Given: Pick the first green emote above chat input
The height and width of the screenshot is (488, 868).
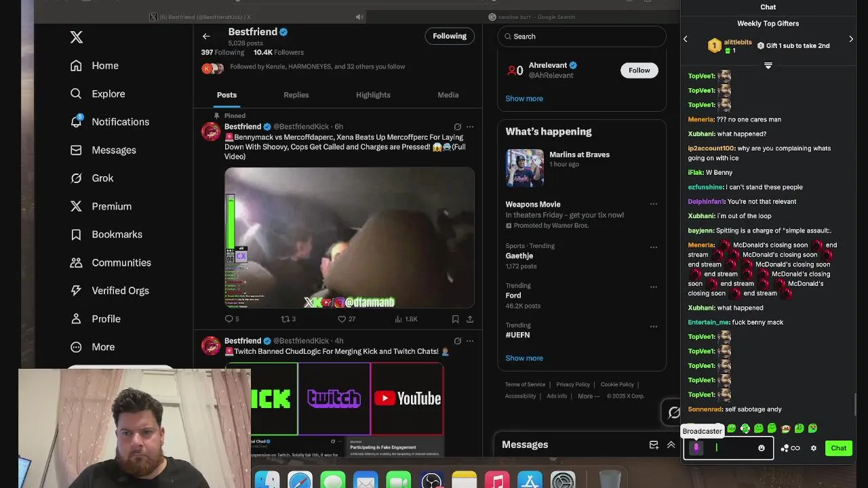Looking at the screenshot, I should 732,428.
